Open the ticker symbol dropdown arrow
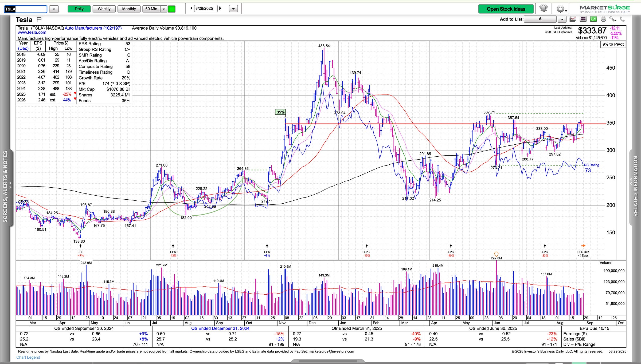 click(x=54, y=9)
